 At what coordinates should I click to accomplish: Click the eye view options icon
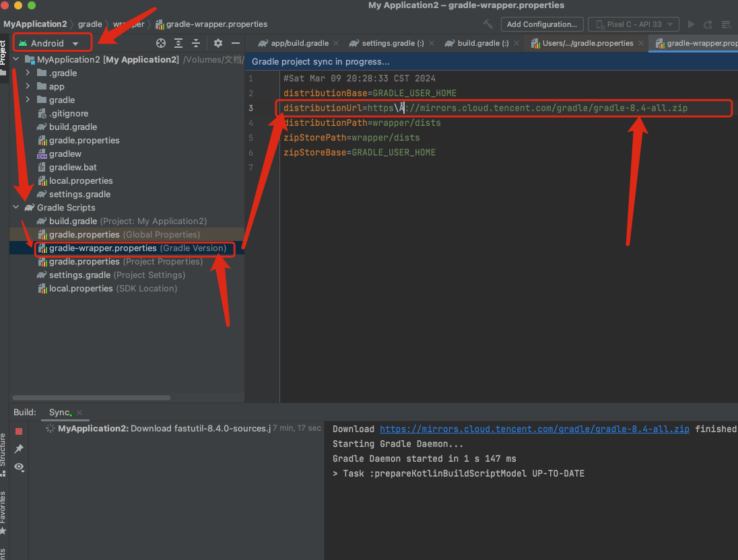point(19,467)
